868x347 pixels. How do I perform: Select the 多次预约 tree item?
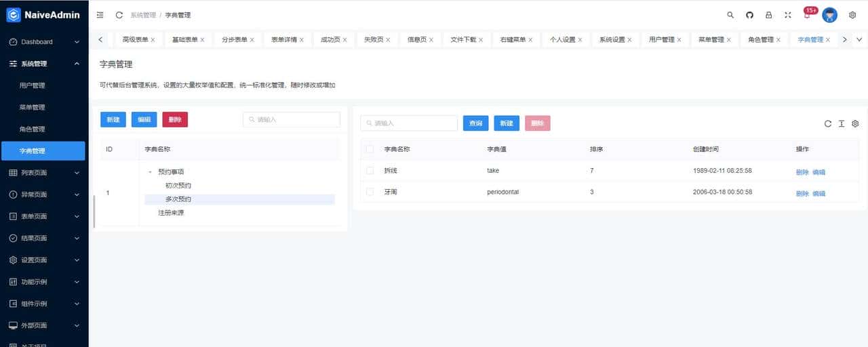point(178,199)
